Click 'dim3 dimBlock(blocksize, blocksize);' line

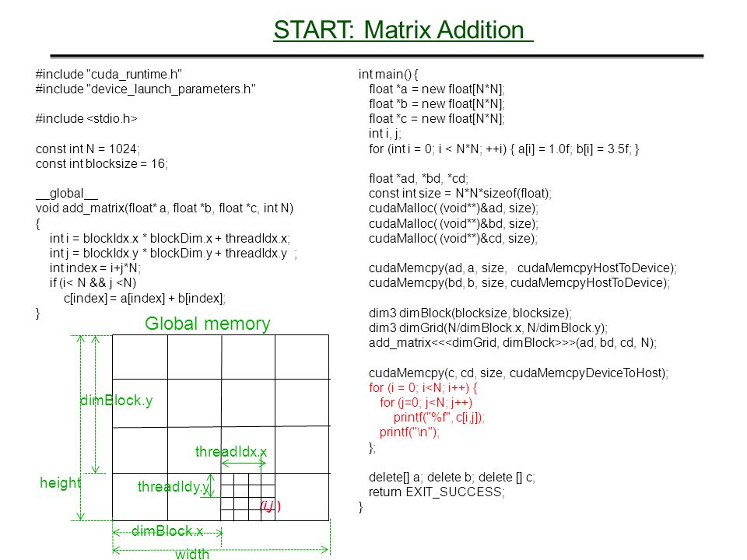pos(470,313)
